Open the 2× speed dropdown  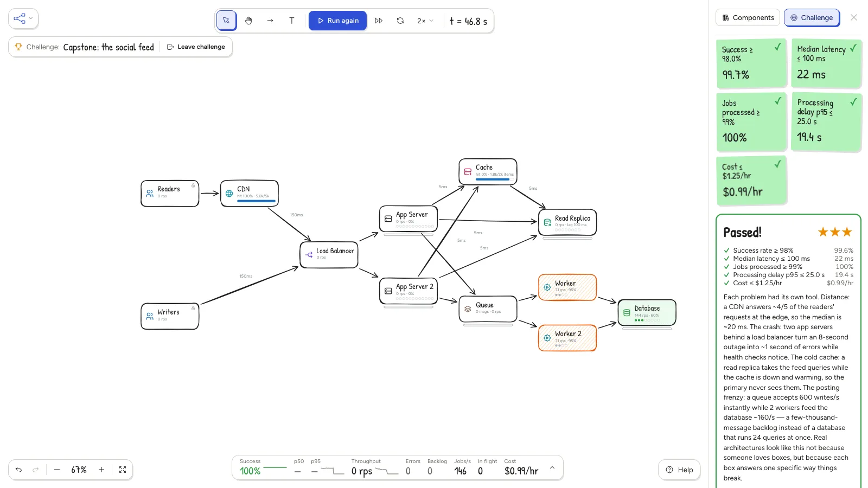[x=425, y=21]
